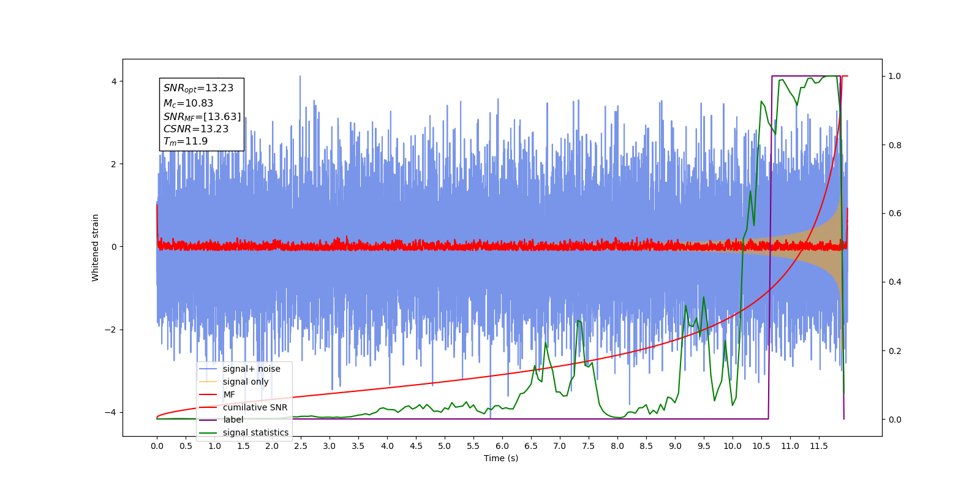Click the blue line sample for signal+ noise

208,369
